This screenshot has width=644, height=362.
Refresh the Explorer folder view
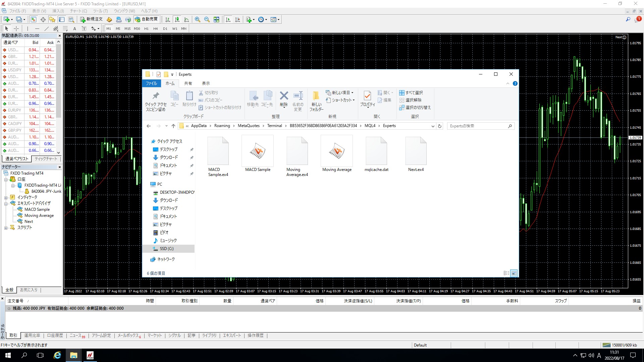440,126
